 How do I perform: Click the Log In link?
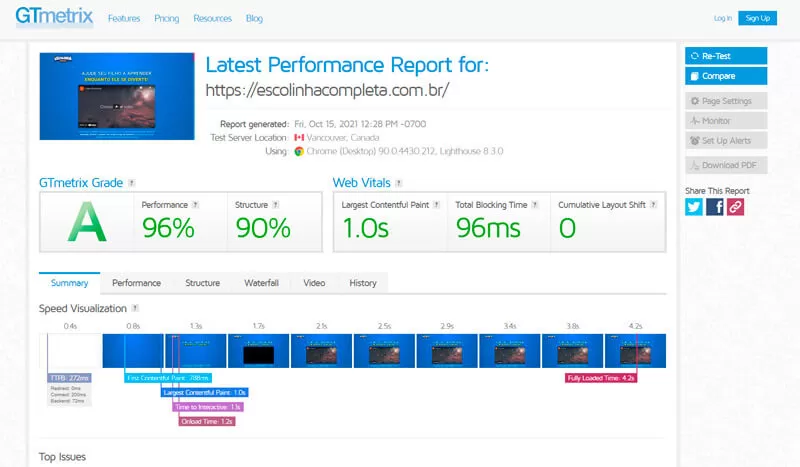tap(722, 18)
